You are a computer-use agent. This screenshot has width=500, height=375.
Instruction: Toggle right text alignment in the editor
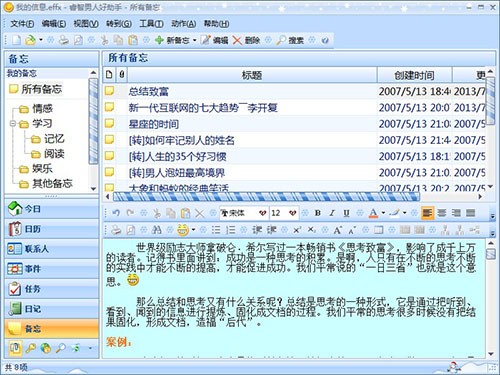[x=456, y=213]
